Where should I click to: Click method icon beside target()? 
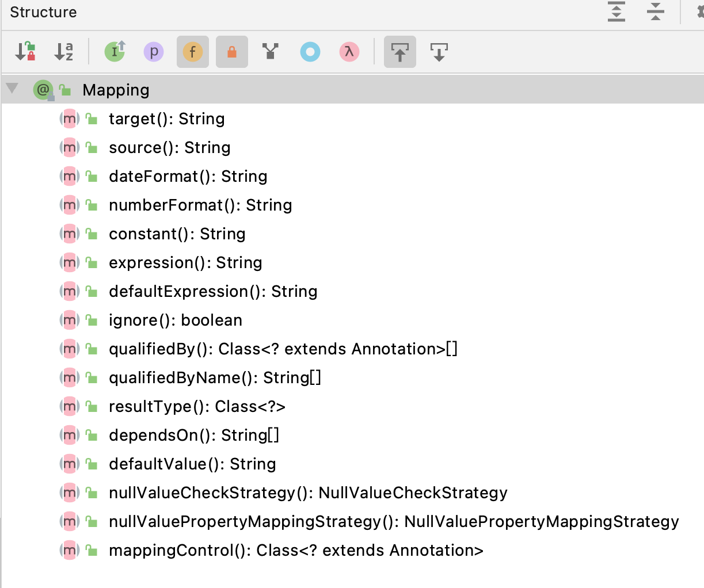tap(70, 119)
